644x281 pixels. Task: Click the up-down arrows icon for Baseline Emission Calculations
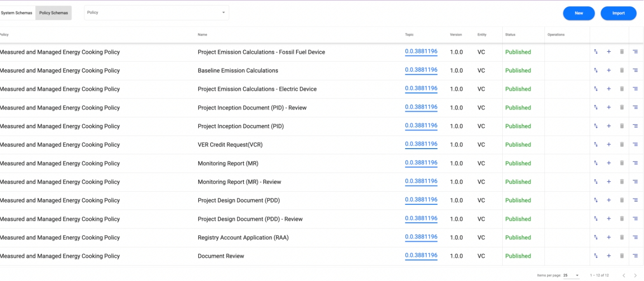596,70
